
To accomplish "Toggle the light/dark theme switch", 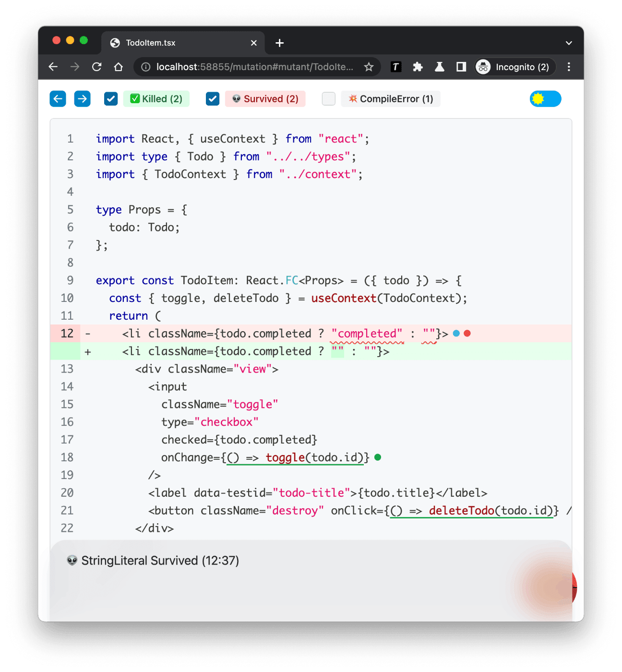I will tap(546, 99).
